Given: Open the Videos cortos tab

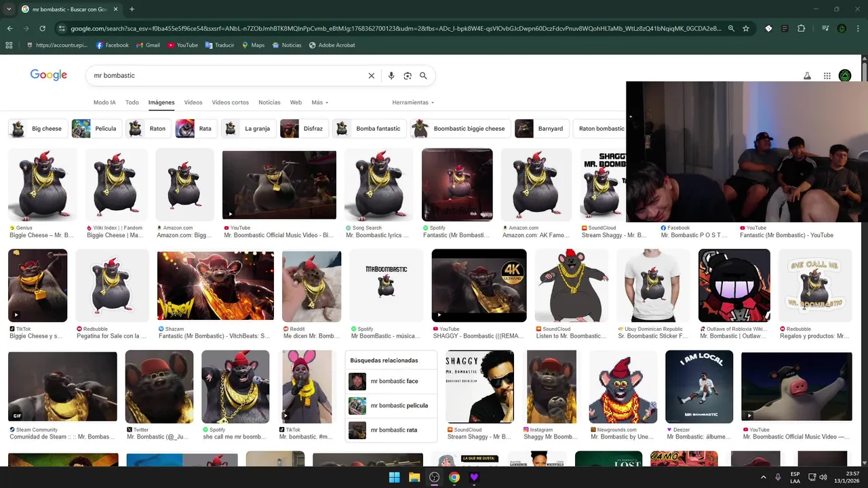Looking at the screenshot, I should (x=231, y=102).
